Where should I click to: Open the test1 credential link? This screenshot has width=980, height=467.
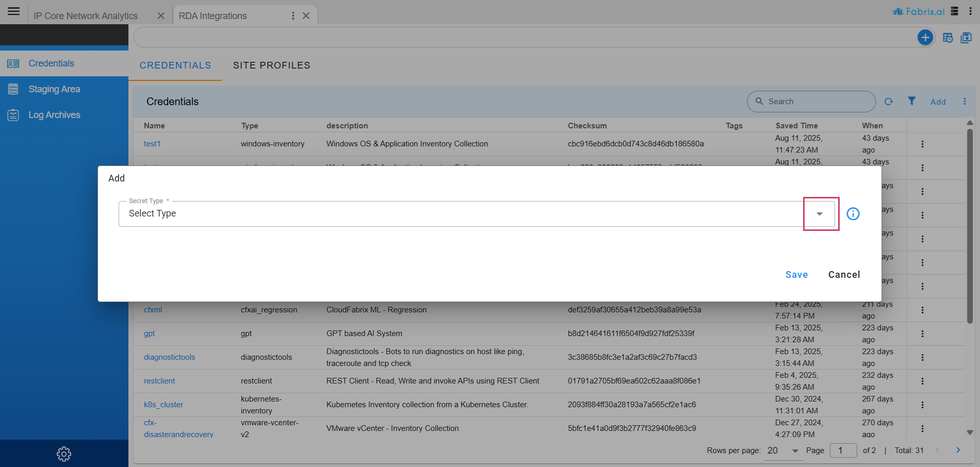pyautogui.click(x=152, y=144)
